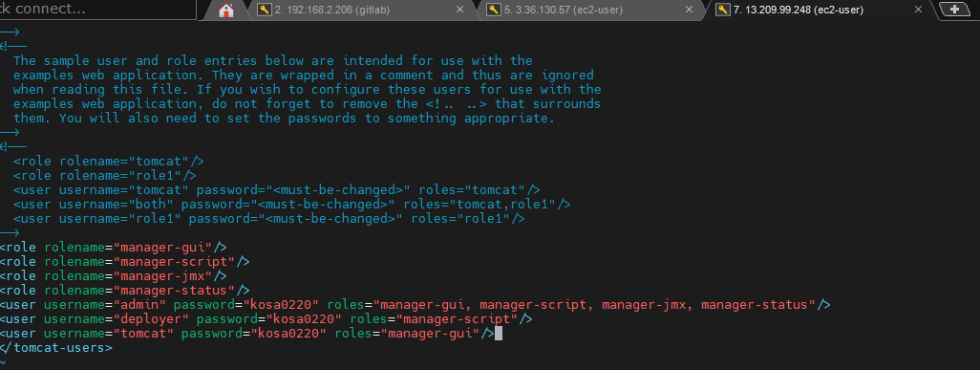Open the Home tab with house icon

[226, 10]
